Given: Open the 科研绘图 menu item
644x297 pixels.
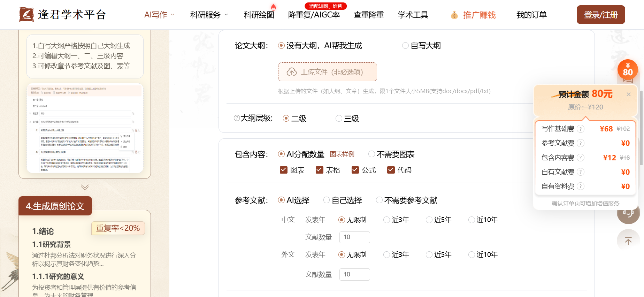Looking at the screenshot, I should click(259, 15).
